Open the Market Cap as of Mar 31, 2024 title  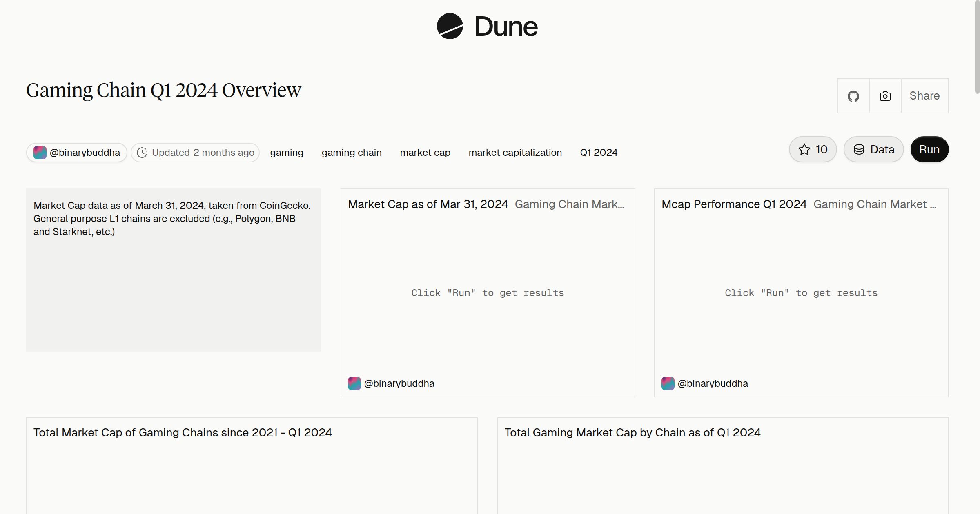point(428,204)
